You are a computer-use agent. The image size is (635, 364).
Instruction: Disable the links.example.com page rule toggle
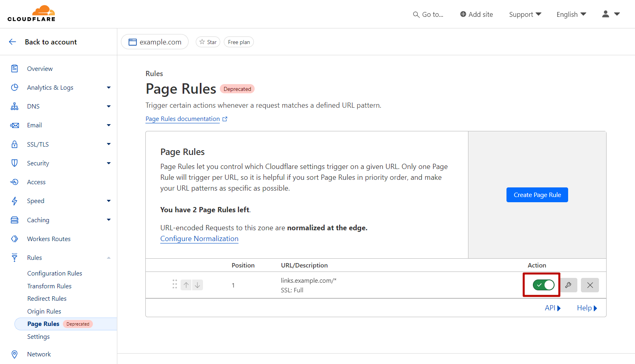[543, 285]
